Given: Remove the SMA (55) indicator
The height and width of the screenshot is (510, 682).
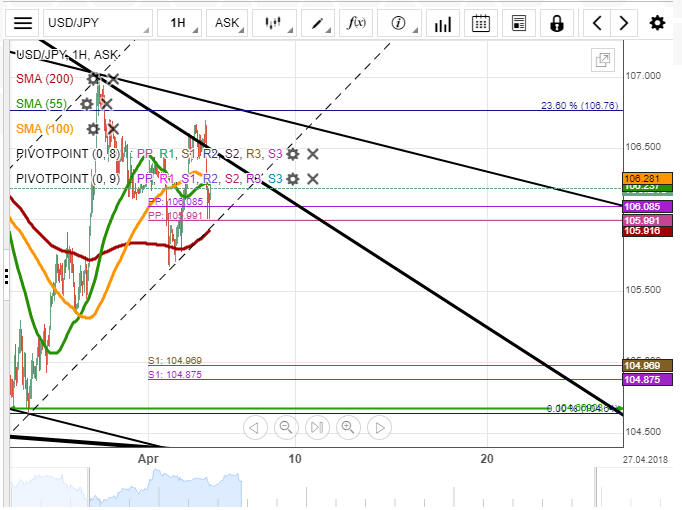Looking at the screenshot, I should point(107,104).
